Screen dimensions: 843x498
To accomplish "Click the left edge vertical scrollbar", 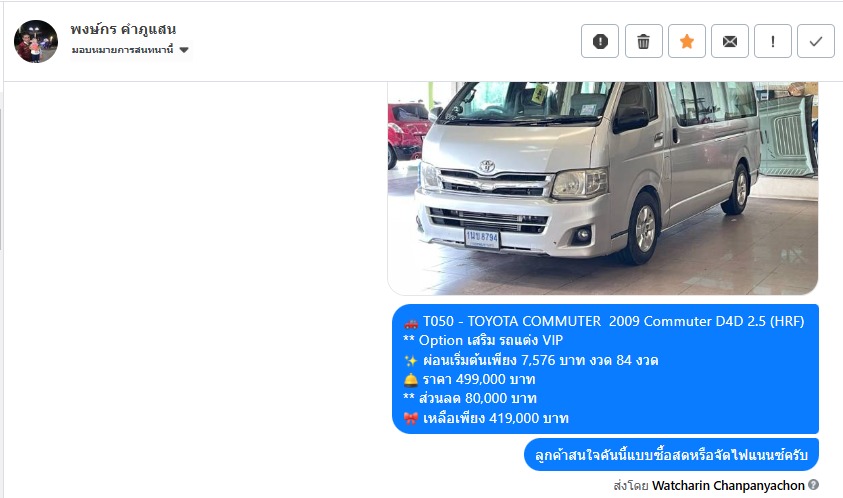I will pos(1,179).
